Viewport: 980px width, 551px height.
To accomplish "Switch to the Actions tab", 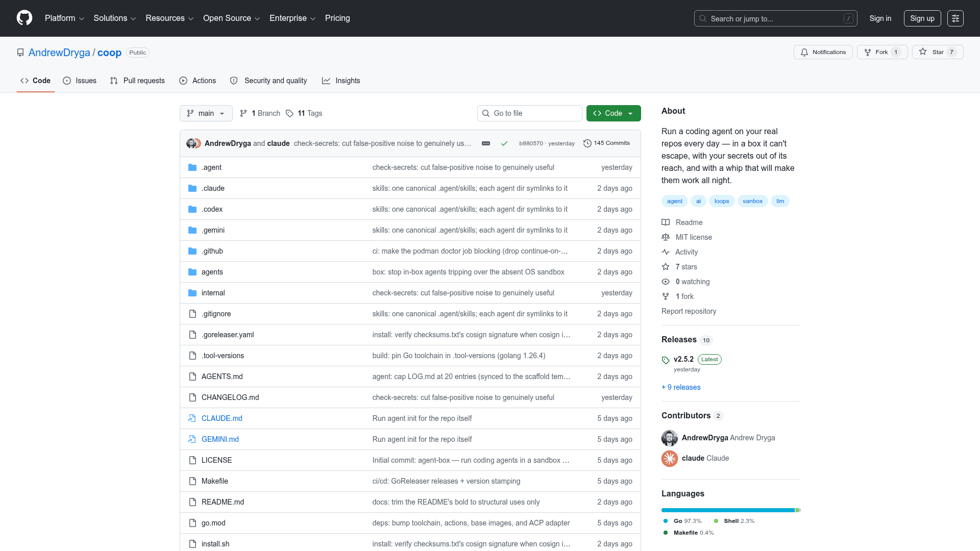I will (198, 81).
